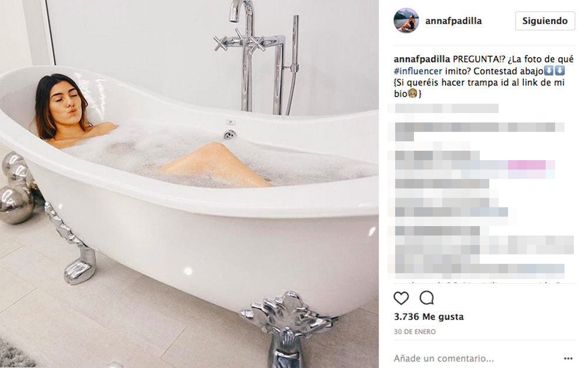Click the first down-arrow emoji in the caption
The image size is (588, 368).
(x=549, y=71)
